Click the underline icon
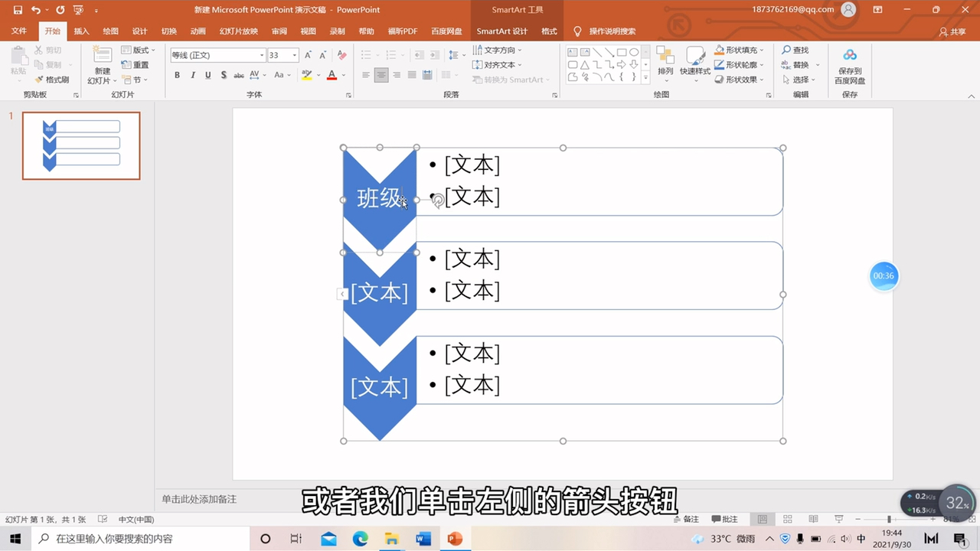 tap(207, 74)
